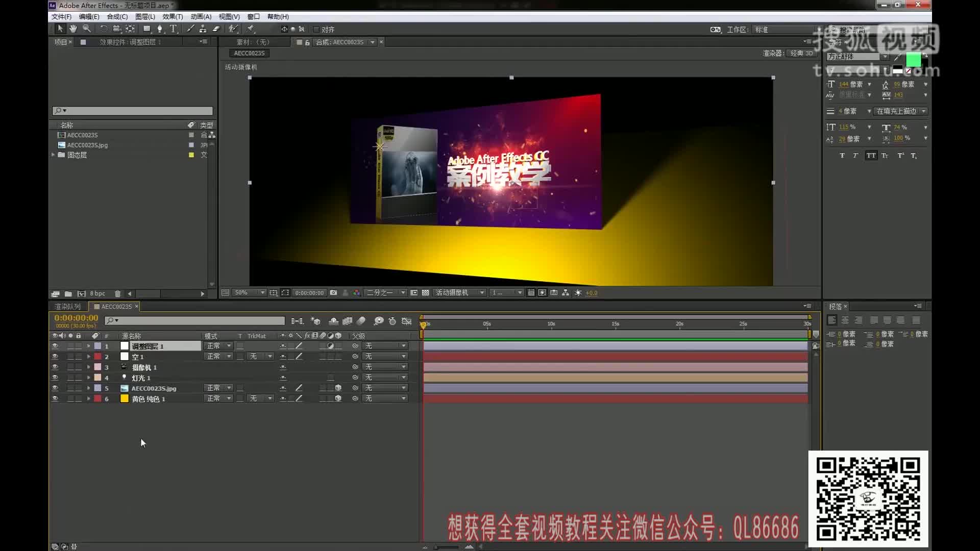Pick the green text fill color swatch
This screenshot has width=980, height=551.
click(x=913, y=60)
